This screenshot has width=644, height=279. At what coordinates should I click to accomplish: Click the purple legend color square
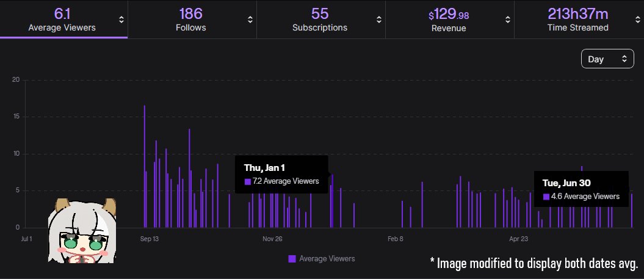[292, 258]
